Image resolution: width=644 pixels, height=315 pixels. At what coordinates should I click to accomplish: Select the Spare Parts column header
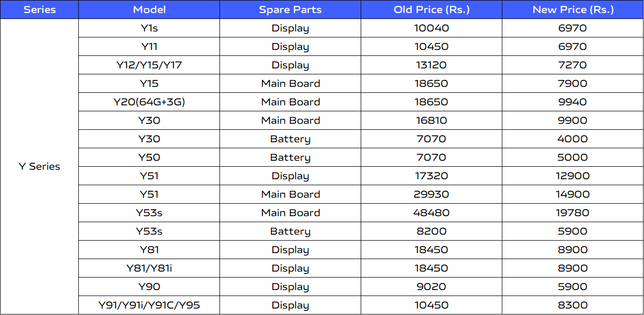coord(290,9)
